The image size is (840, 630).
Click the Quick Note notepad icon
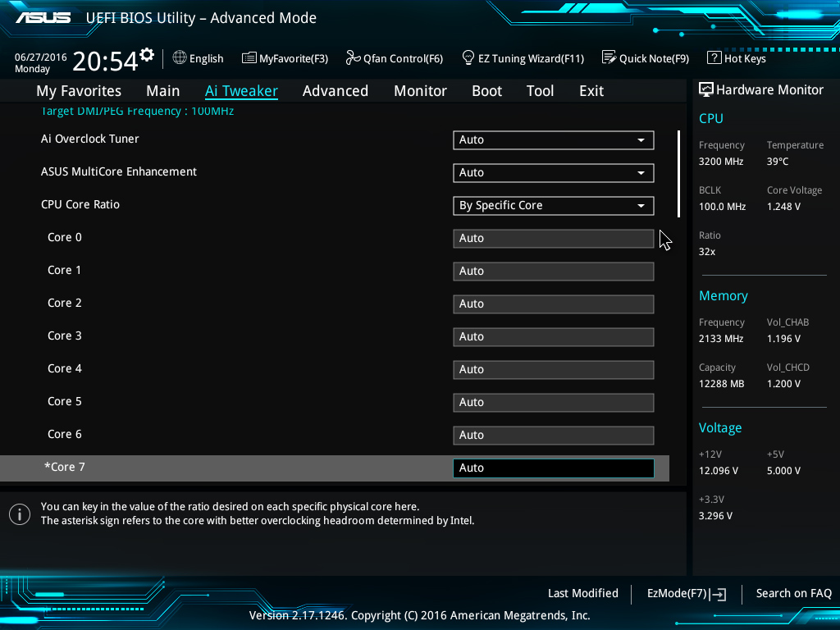[609, 58]
